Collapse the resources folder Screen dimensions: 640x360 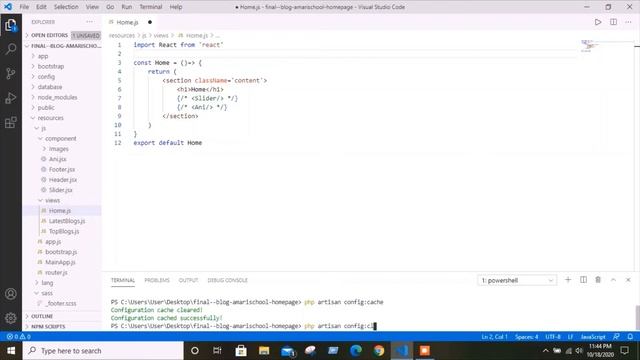62,118
